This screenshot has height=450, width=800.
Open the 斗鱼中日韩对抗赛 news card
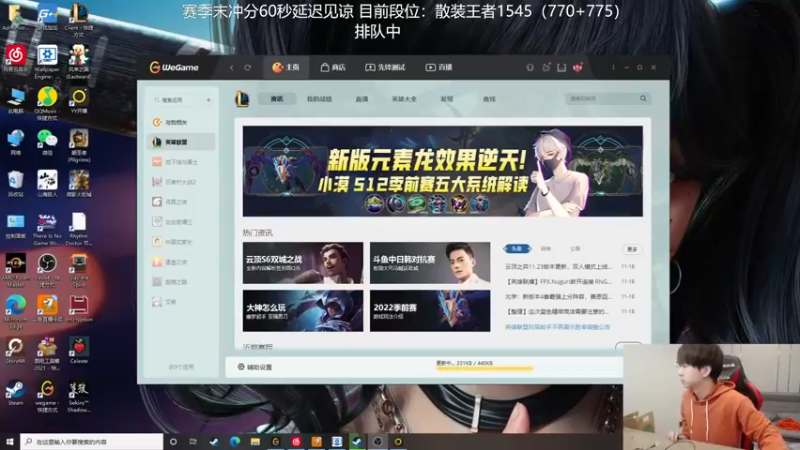click(430, 263)
